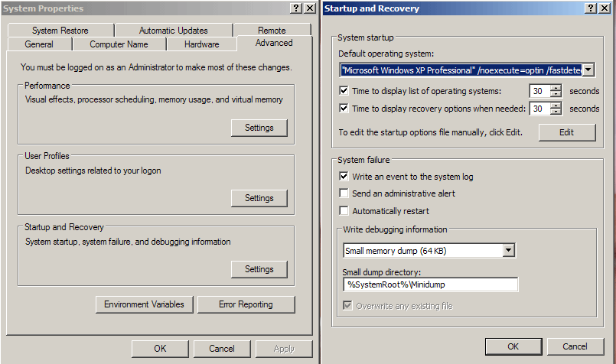The width and height of the screenshot is (616, 364).
Task: Select the Hardware tab
Action: pos(201,44)
